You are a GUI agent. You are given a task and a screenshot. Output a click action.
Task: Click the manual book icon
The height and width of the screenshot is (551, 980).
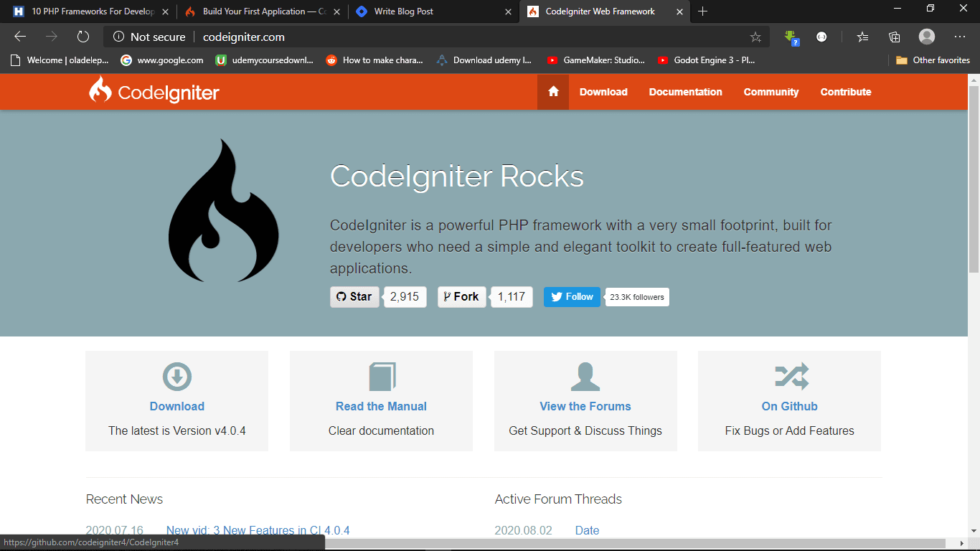382,376
